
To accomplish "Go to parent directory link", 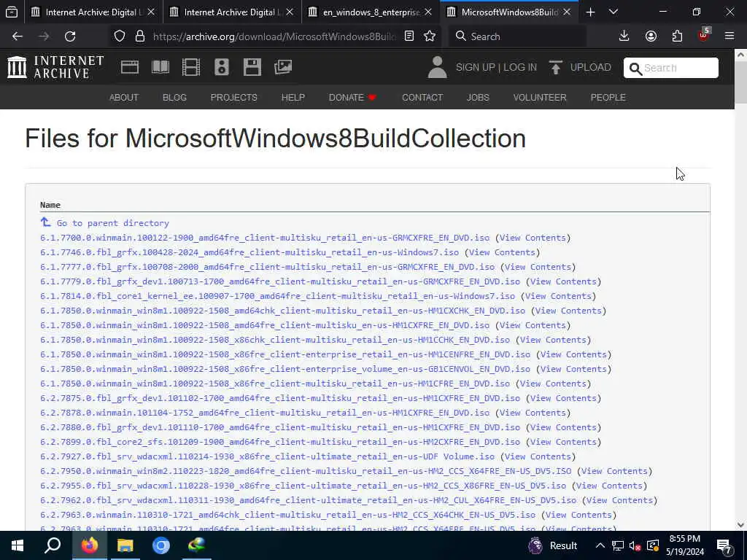I will point(112,223).
